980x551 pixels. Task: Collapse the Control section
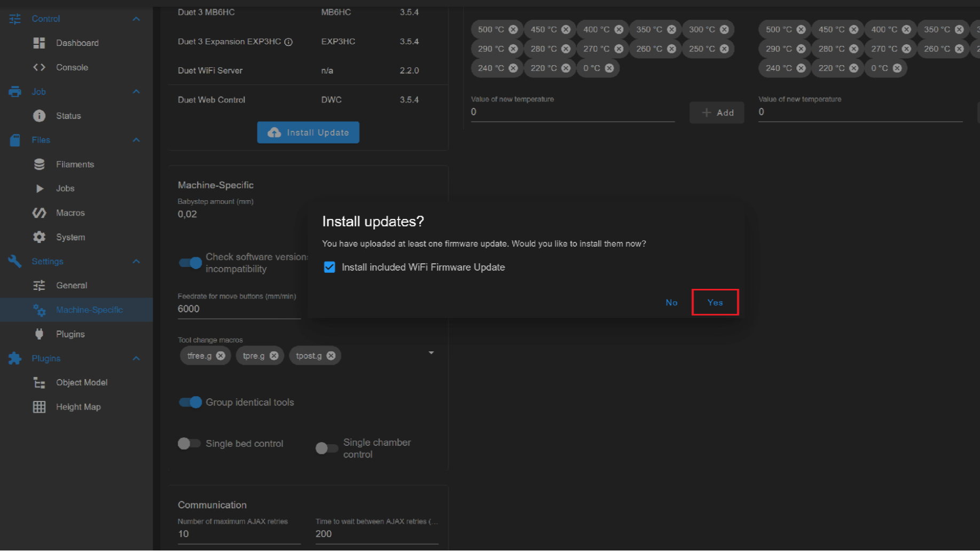point(136,19)
